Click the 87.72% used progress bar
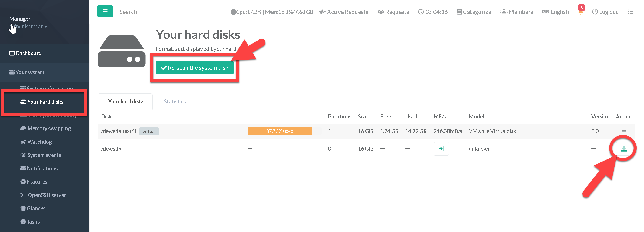The width and height of the screenshot is (644, 232). tap(280, 131)
